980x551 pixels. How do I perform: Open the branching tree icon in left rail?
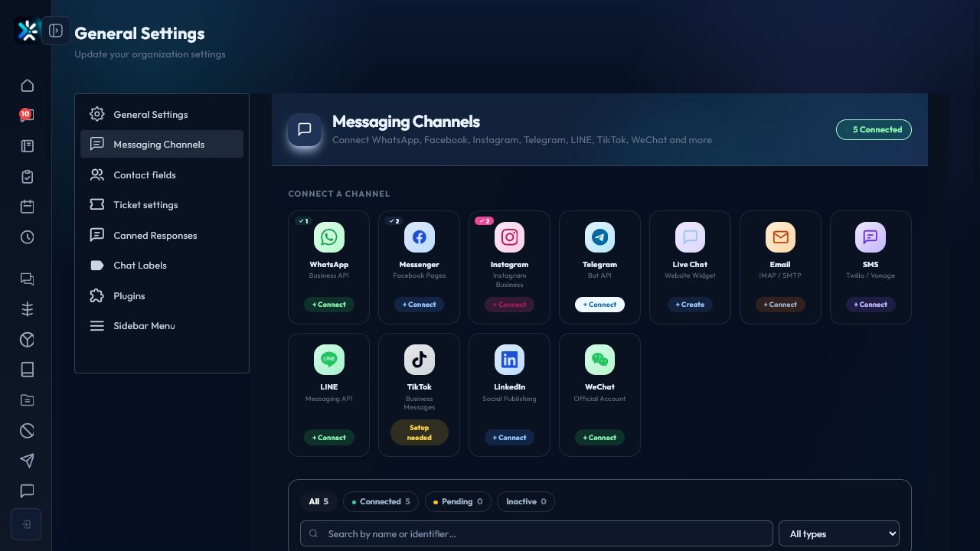coord(28,309)
